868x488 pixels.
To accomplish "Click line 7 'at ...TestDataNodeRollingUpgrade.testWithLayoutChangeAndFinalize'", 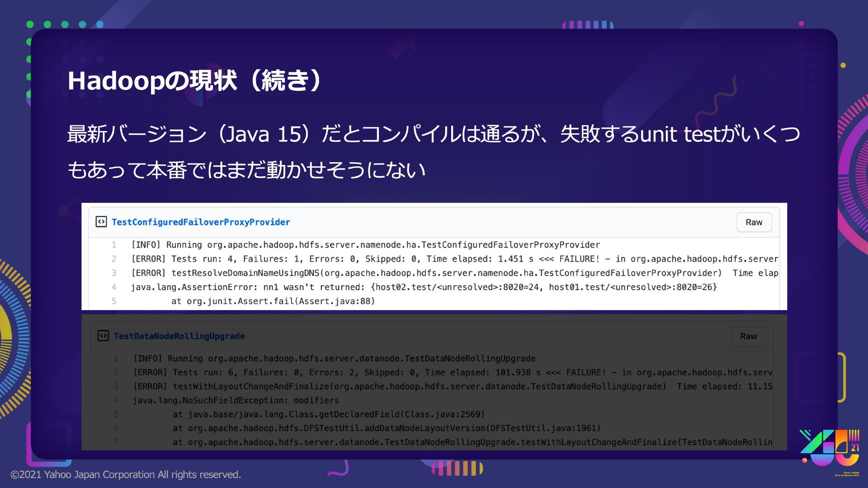I will 472,442.
